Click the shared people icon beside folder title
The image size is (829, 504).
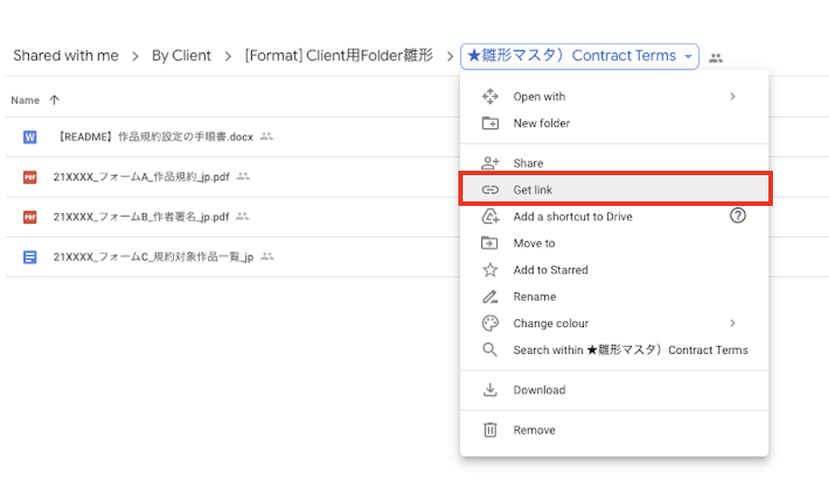[x=715, y=58]
